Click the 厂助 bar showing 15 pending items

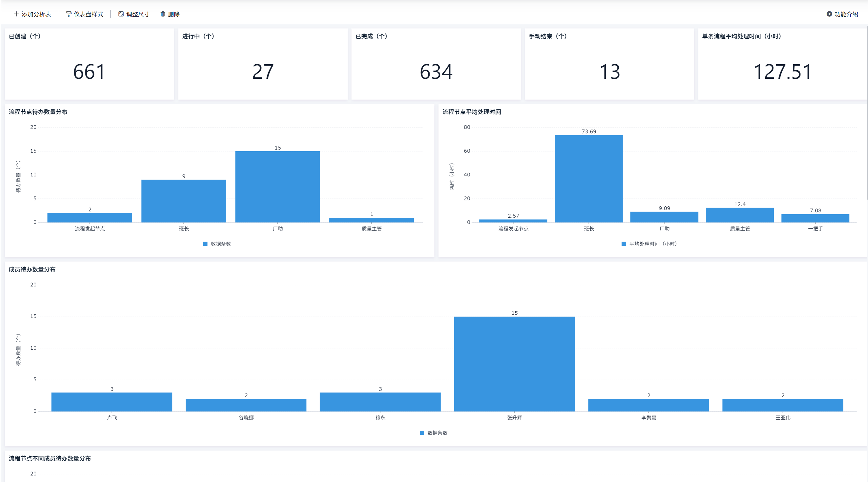coord(278,186)
